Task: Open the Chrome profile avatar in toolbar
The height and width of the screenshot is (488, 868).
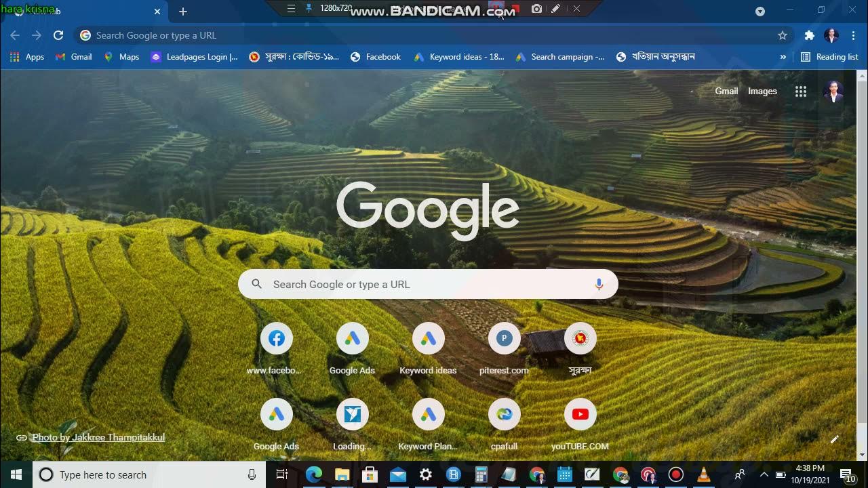Action: coord(831,35)
